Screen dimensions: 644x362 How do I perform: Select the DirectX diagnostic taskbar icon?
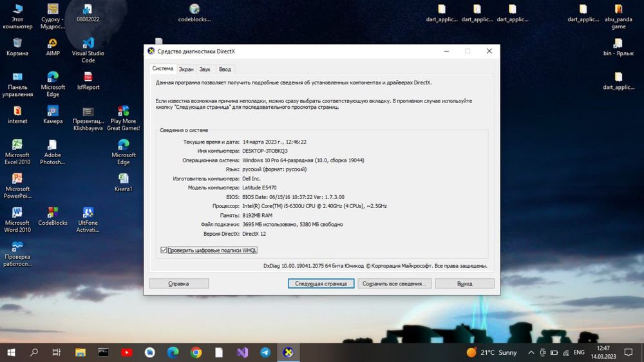point(289,352)
